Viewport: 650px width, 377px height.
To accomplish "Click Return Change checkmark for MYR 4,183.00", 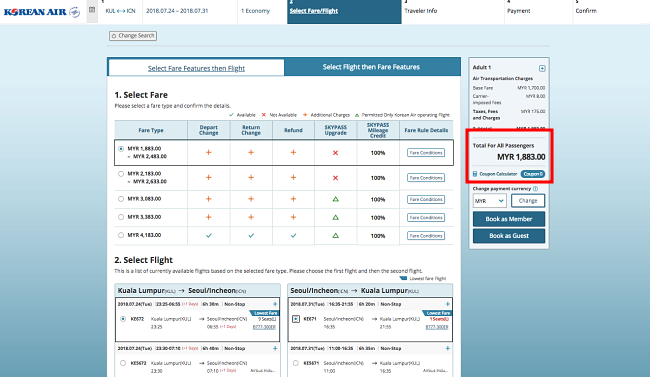I will click(251, 236).
